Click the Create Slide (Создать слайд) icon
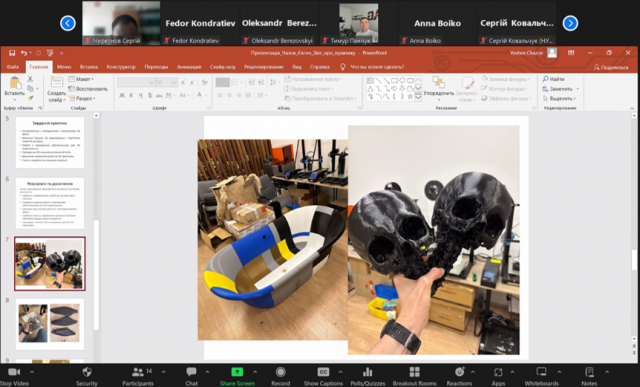 [x=56, y=82]
